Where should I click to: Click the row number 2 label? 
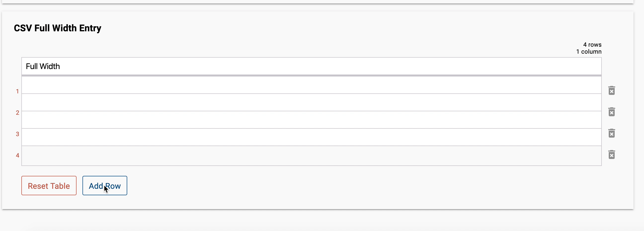pos(17,113)
